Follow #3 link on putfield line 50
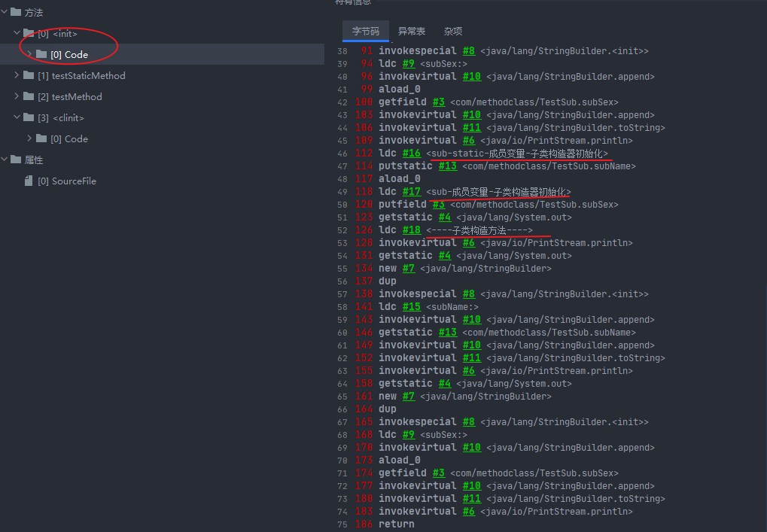This screenshot has height=532, width=767. point(438,205)
